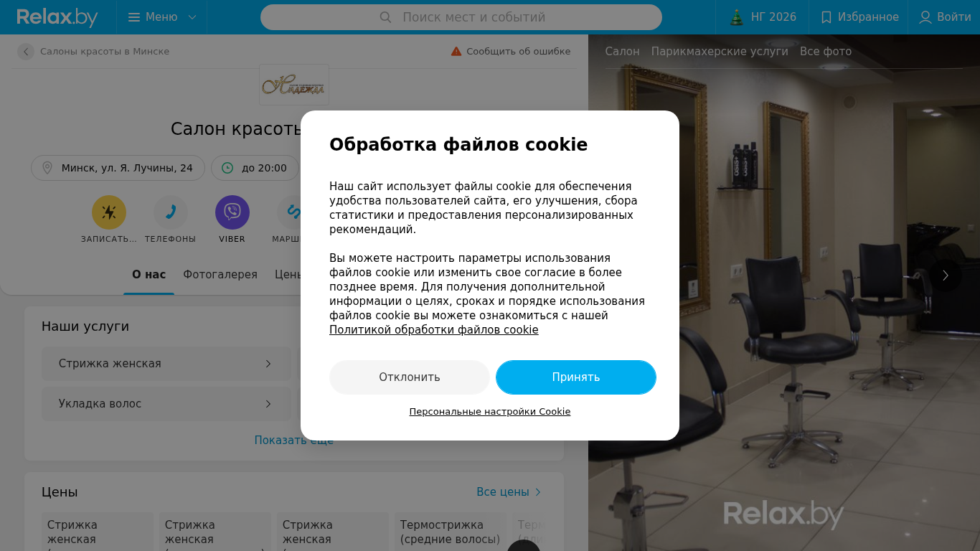This screenshot has height=551, width=980.
Task: Click the Надежда salon logo thumbnail
Action: click(x=294, y=85)
